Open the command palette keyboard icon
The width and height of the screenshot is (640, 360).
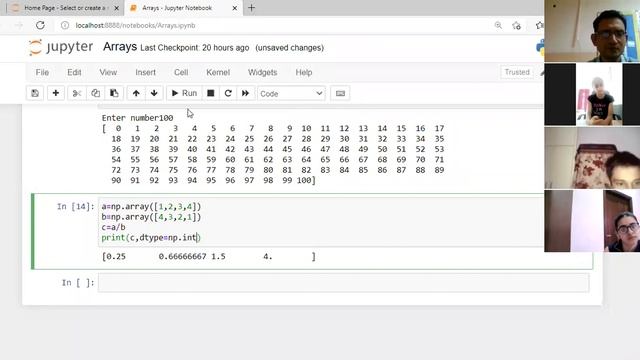pyautogui.click(x=340, y=93)
